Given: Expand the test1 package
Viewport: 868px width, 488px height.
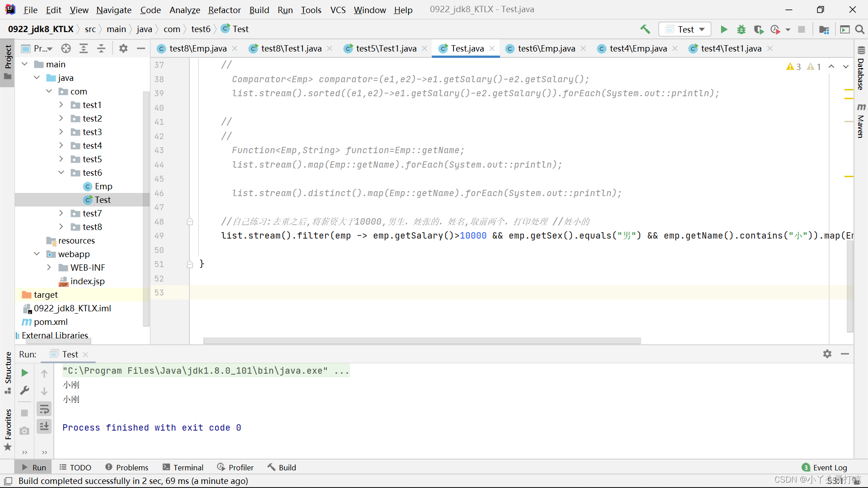Looking at the screenshot, I should (61, 105).
